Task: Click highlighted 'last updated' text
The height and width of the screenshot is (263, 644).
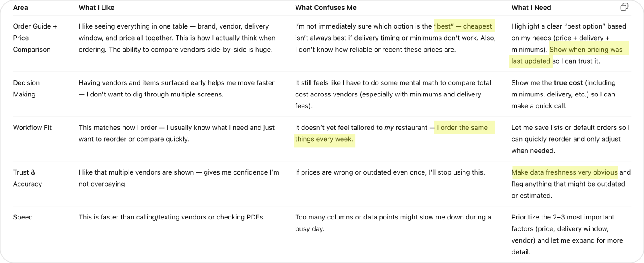Action: pos(530,61)
